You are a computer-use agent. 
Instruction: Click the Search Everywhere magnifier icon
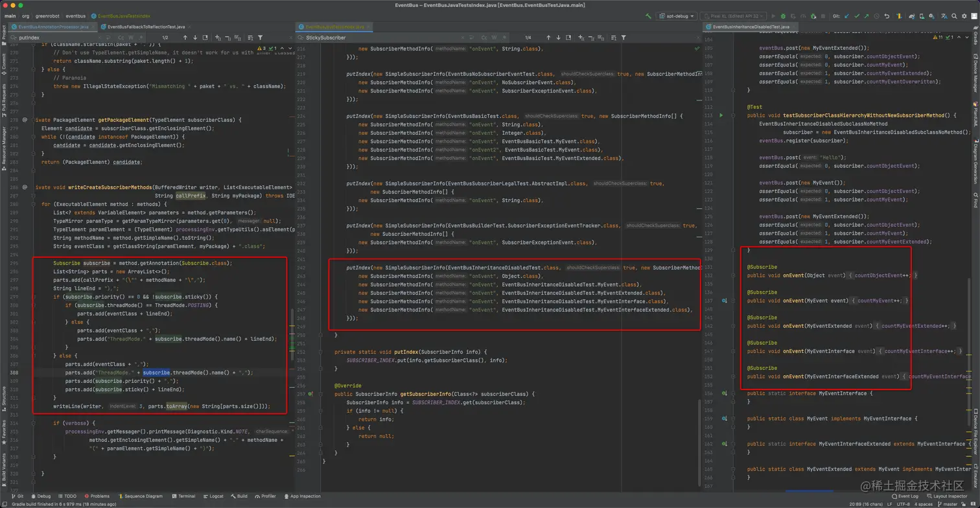[954, 16]
